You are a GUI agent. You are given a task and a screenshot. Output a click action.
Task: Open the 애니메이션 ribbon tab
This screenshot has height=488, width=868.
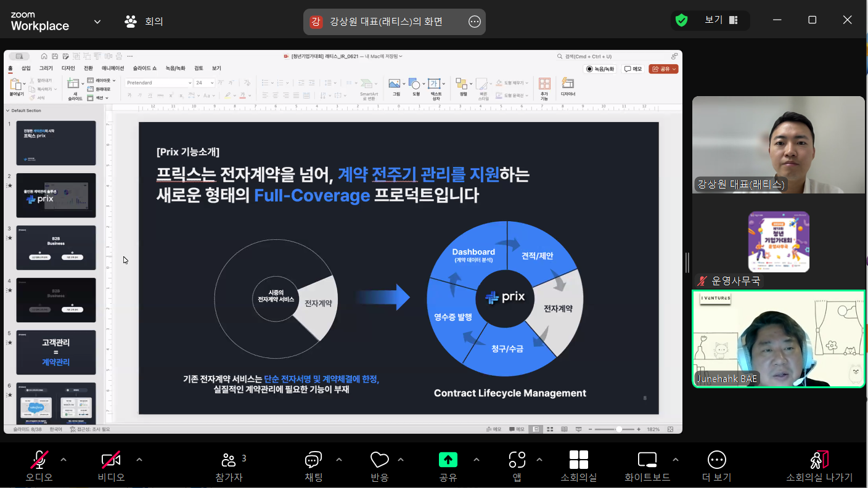(x=113, y=68)
